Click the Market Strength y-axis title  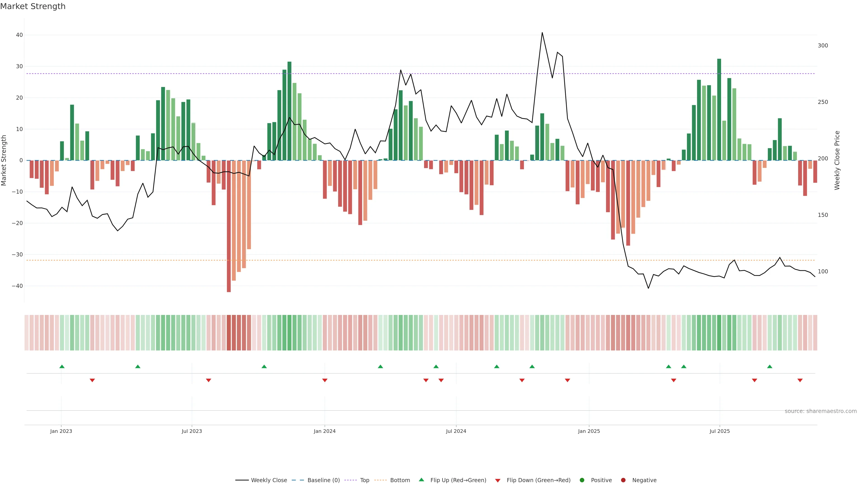tap(4, 160)
